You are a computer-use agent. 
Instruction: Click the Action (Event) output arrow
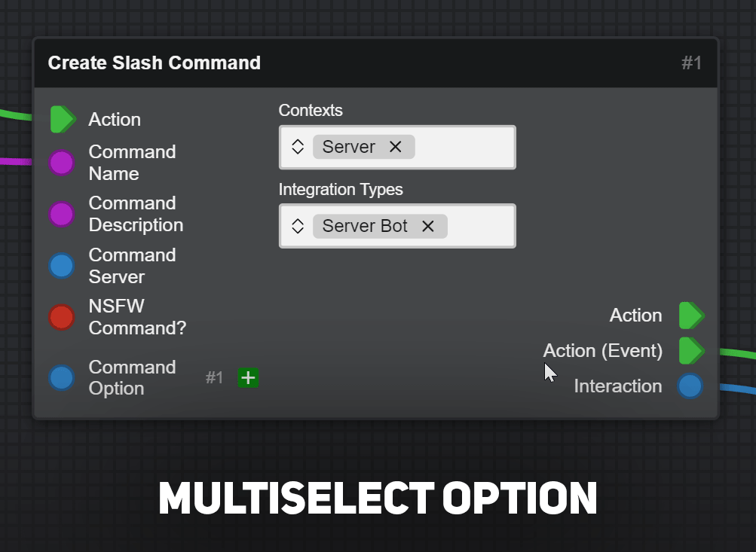[692, 351]
